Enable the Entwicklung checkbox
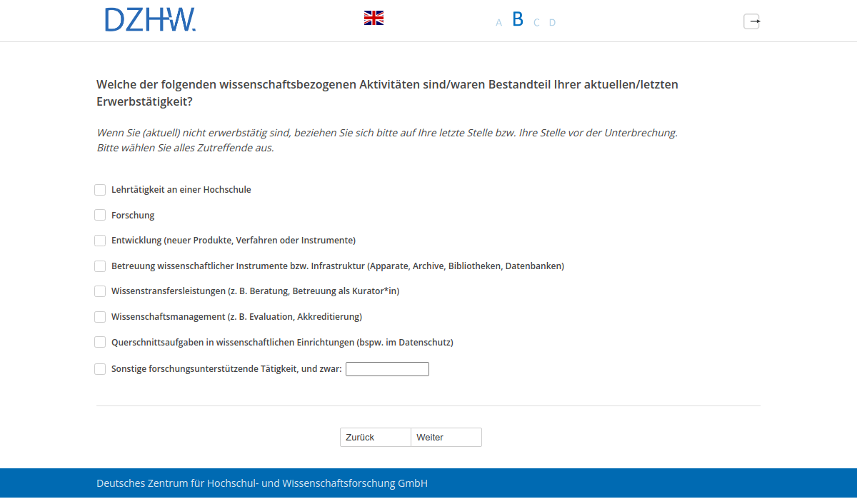 pyautogui.click(x=100, y=241)
